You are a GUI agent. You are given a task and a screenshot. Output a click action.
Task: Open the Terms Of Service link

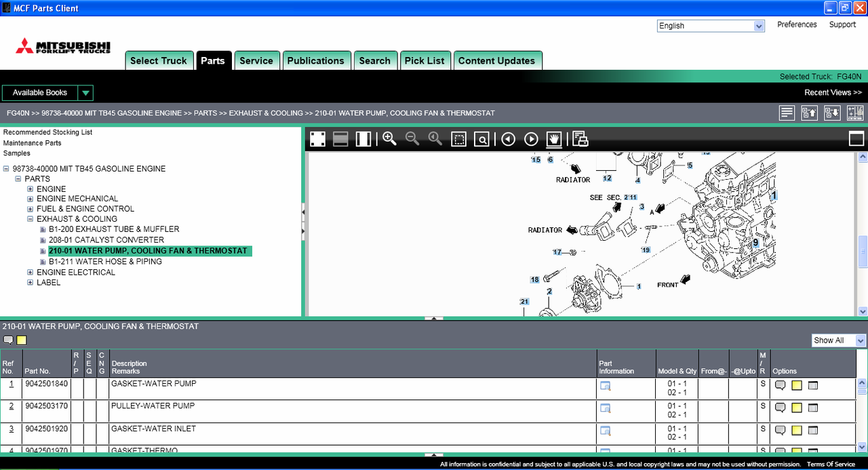831,465
